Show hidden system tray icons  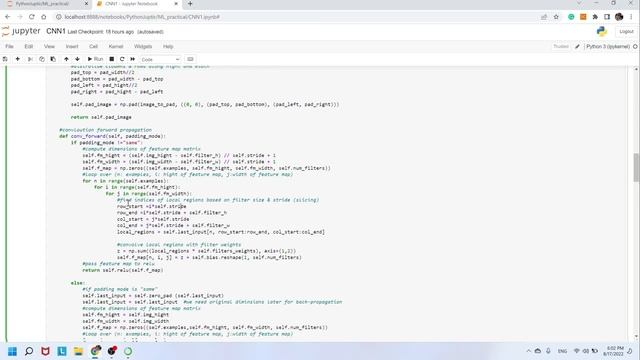pos(529,351)
